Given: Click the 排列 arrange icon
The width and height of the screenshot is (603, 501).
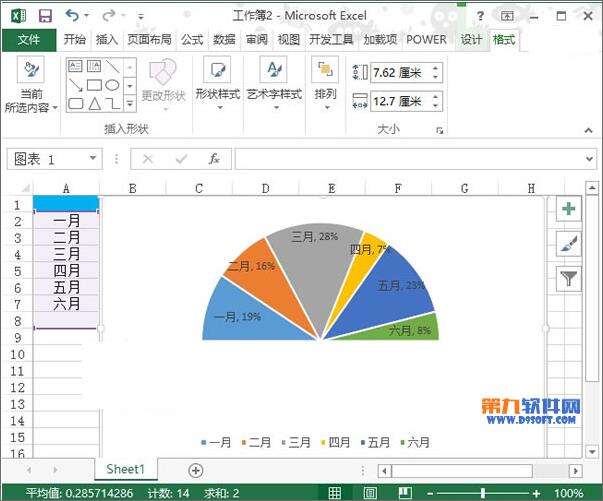Looking at the screenshot, I should (325, 70).
